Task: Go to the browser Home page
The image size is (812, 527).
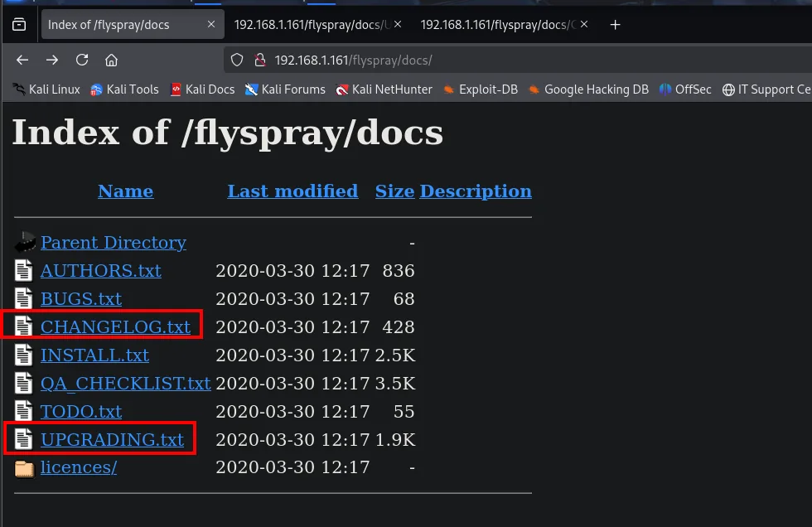Action: click(x=111, y=60)
